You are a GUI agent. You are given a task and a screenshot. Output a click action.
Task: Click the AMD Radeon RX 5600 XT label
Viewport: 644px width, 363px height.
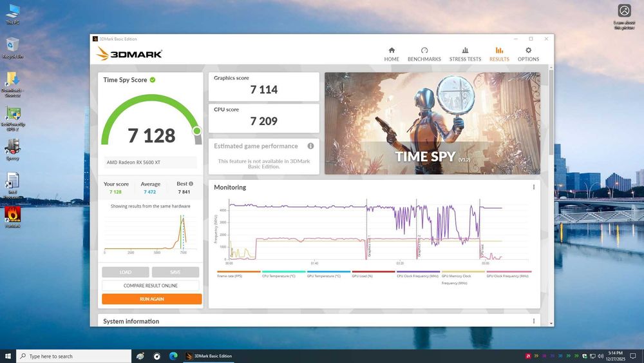pyautogui.click(x=133, y=162)
